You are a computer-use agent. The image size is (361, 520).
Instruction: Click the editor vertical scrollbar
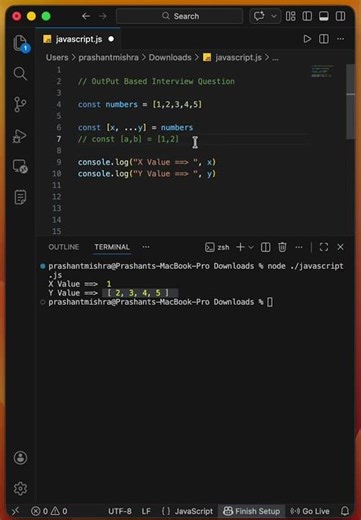350,102
